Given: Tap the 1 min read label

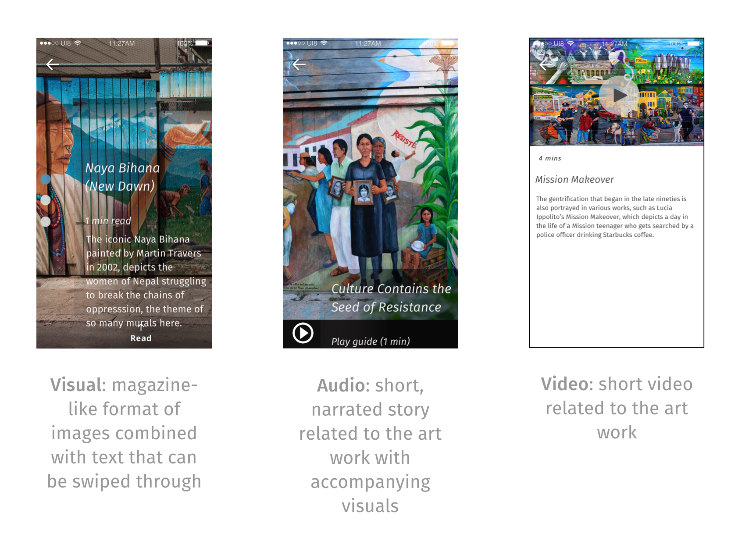Looking at the screenshot, I should pyautogui.click(x=108, y=221).
